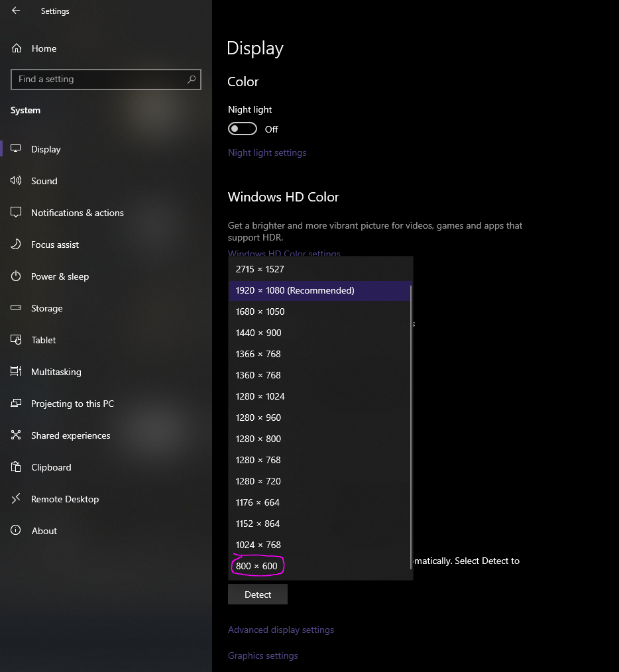Click the Power & sleep icon
The height and width of the screenshot is (672, 619).
(x=17, y=276)
